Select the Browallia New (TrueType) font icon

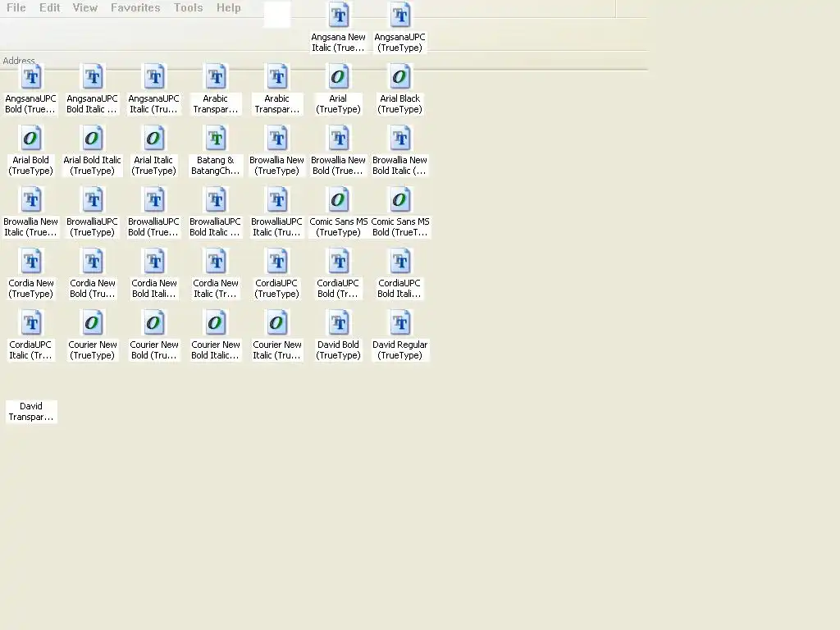tap(277, 138)
